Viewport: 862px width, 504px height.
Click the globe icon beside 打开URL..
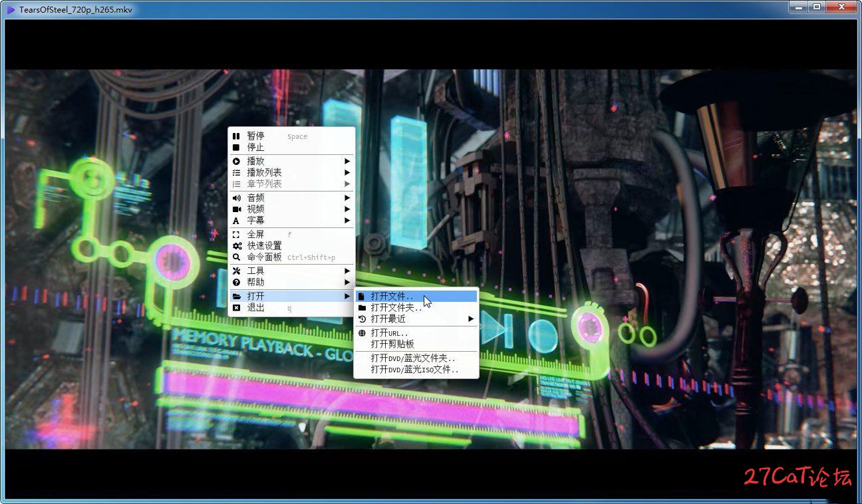[x=362, y=333]
